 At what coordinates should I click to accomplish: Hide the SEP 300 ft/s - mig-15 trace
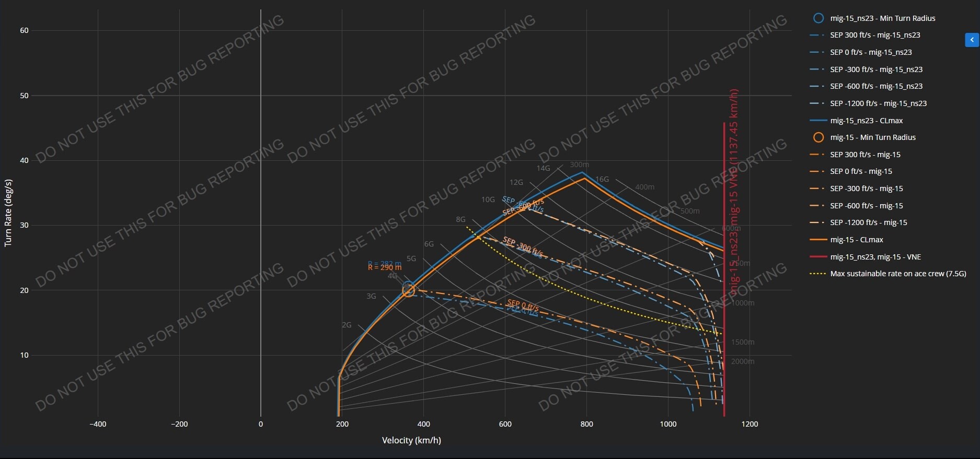[x=865, y=155]
